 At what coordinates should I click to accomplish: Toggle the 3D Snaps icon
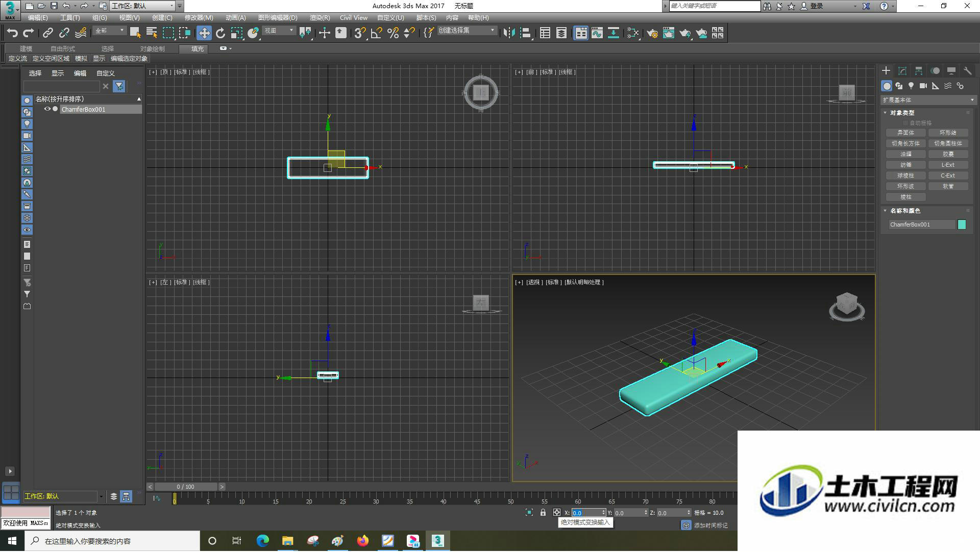[360, 33]
